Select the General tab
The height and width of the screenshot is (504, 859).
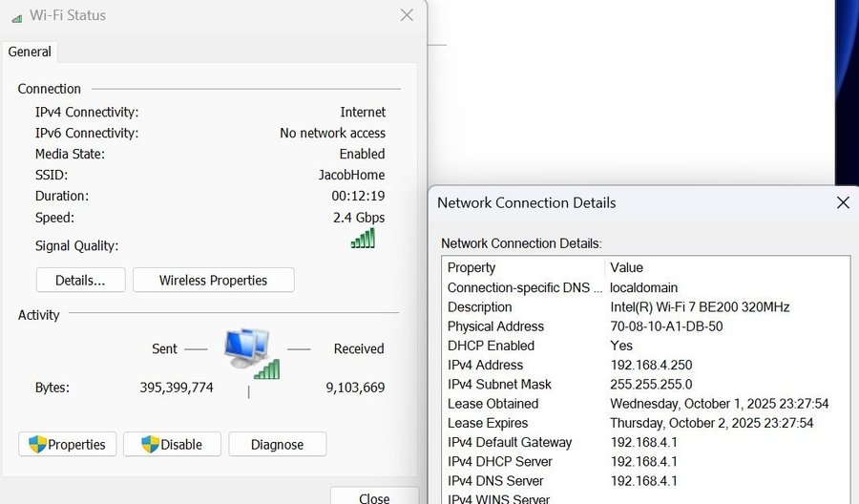point(30,52)
